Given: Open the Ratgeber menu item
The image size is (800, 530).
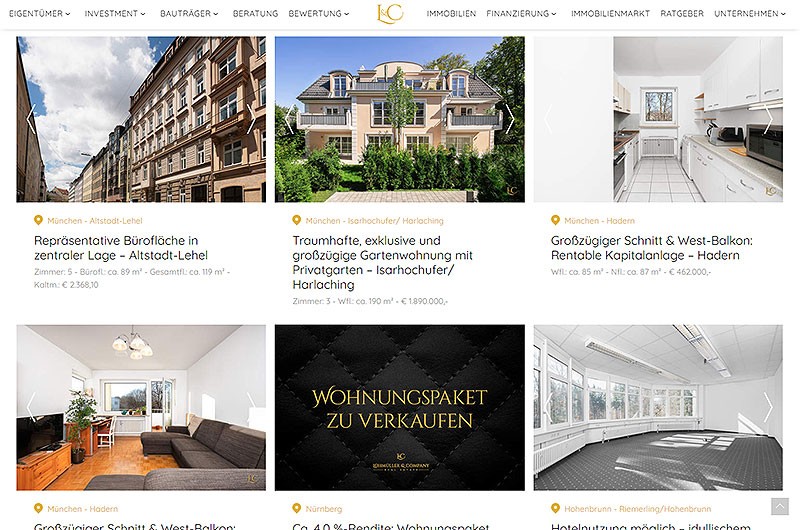Looking at the screenshot, I should click(682, 14).
